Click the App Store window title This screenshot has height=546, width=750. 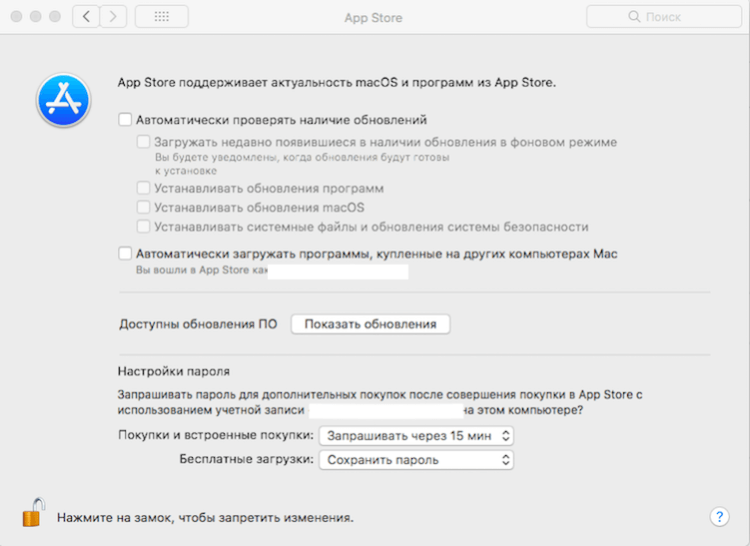(x=373, y=18)
